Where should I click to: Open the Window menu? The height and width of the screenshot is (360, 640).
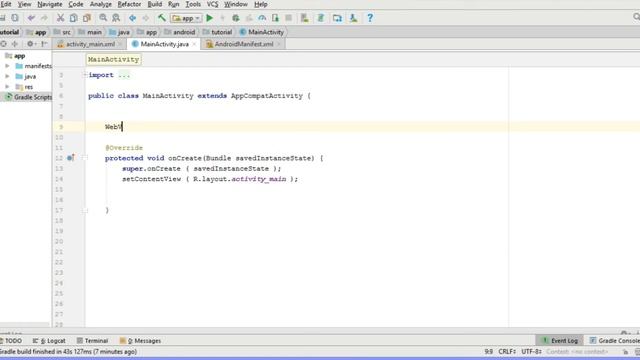(236, 4)
